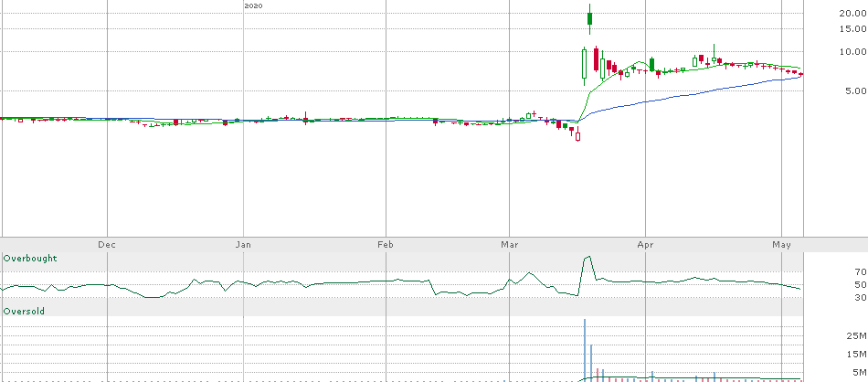Select the May month label
The image size is (868, 382).
[781, 244]
